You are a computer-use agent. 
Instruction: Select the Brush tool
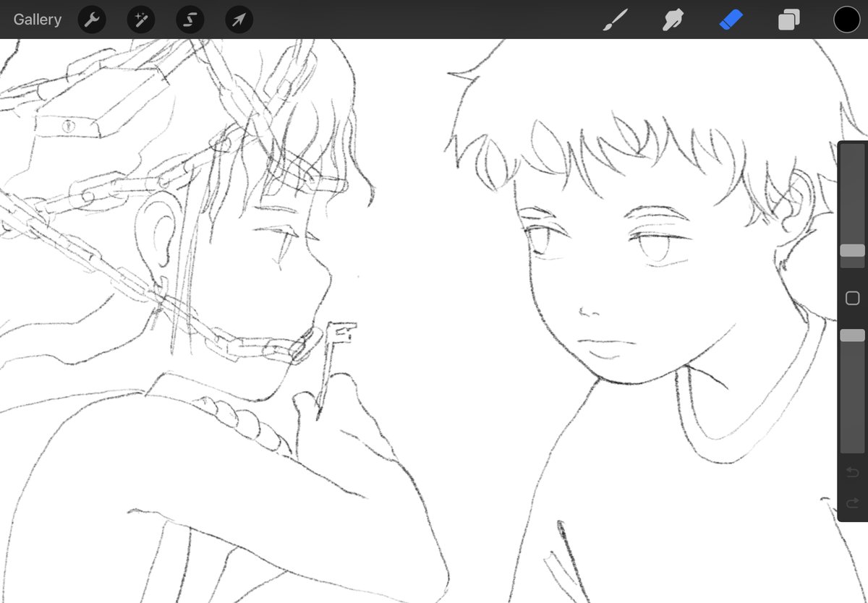(615, 20)
